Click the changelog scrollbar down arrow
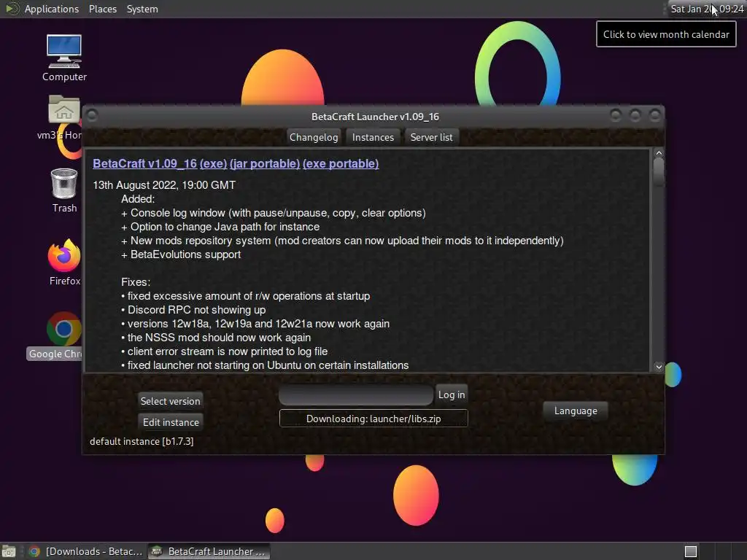Image resolution: width=747 pixels, height=560 pixels. [659, 366]
